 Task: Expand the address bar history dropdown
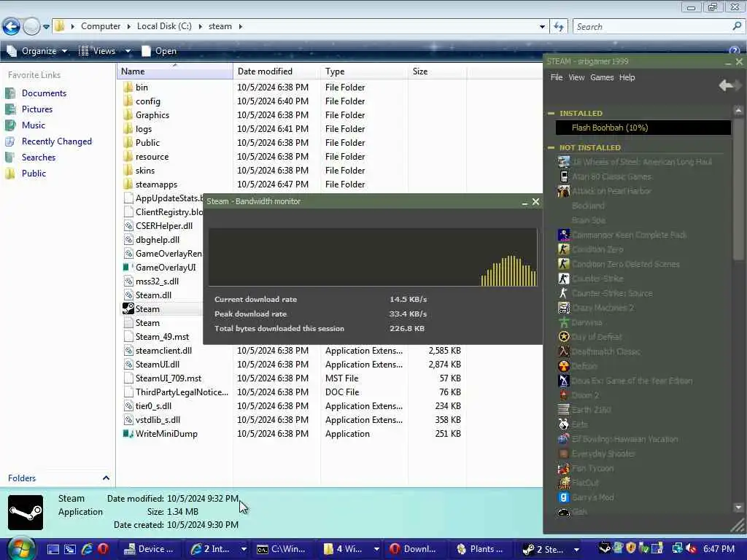click(x=542, y=27)
